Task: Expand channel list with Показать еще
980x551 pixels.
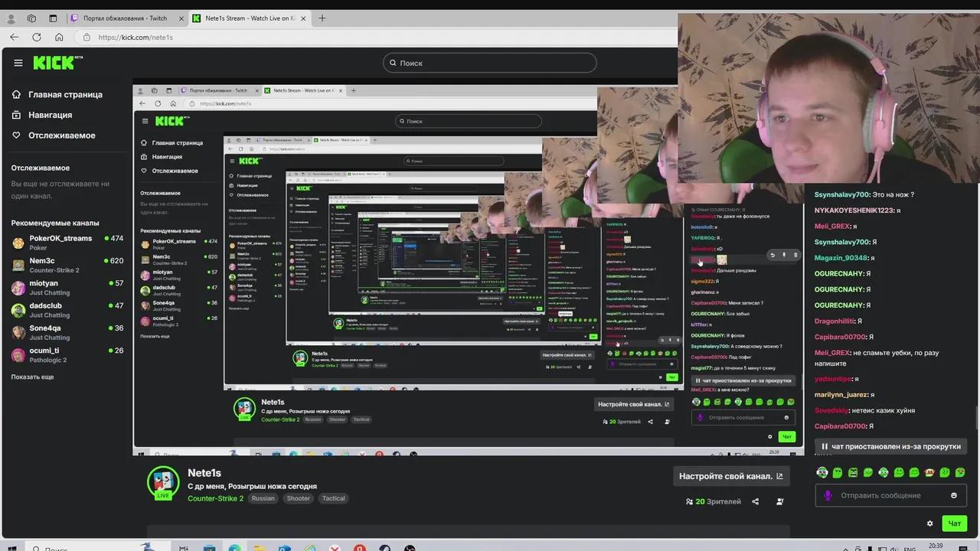Action: point(32,377)
